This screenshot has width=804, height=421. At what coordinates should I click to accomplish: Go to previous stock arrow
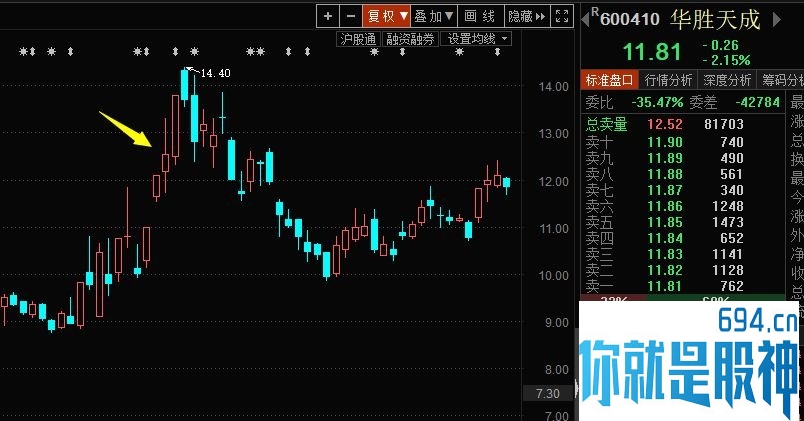(x=585, y=20)
